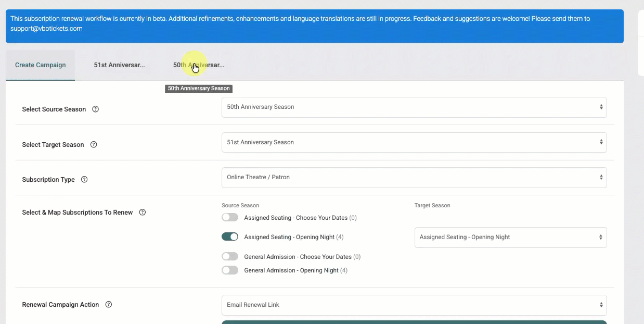The width and height of the screenshot is (644, 324).
Task: Switch to 50th Anniversary tab
Action: click(x=199, y=65)
